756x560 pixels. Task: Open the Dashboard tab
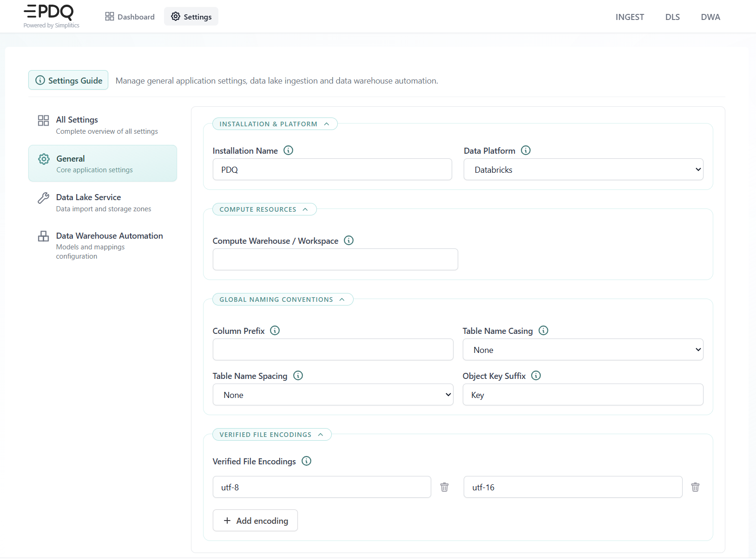click(130, 17)
